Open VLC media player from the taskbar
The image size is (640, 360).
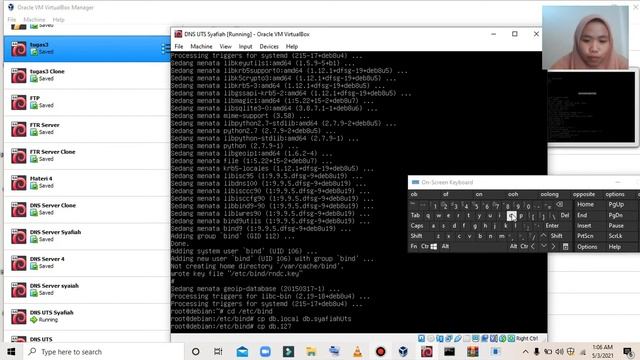tap(358, 351)
